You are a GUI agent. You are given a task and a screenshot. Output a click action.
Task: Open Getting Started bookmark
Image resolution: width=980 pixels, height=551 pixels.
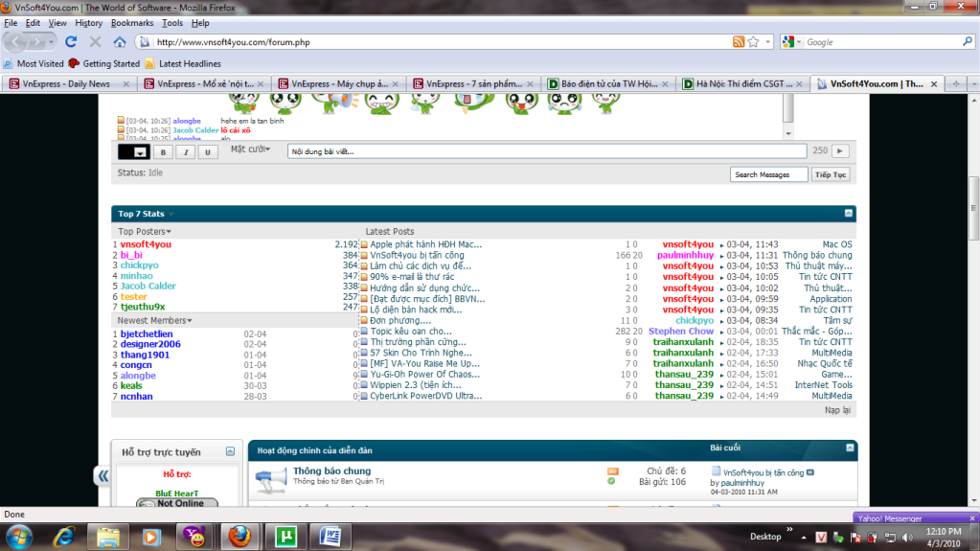tap(104, 64)
